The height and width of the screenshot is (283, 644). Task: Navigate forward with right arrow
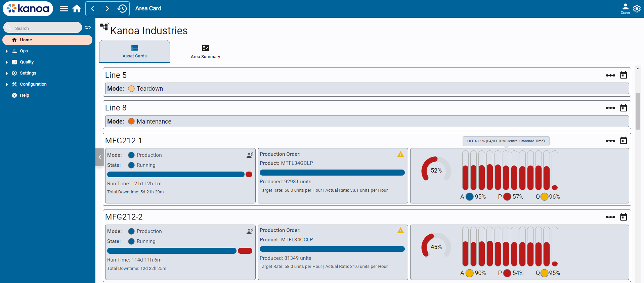(x=107, y=9)
